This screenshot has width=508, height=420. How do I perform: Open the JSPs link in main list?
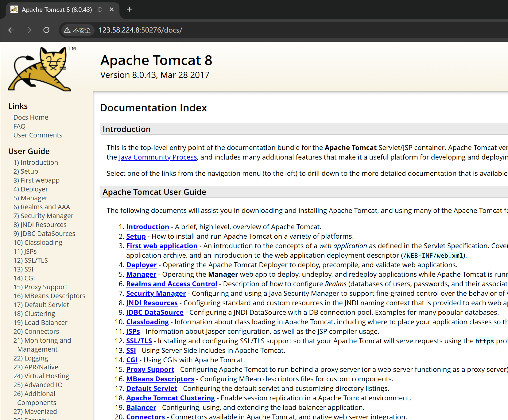coord(133,331)
